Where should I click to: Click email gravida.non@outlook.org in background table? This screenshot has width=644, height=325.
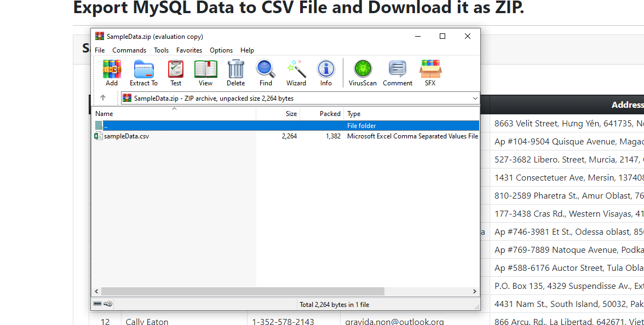pos(394,321)
